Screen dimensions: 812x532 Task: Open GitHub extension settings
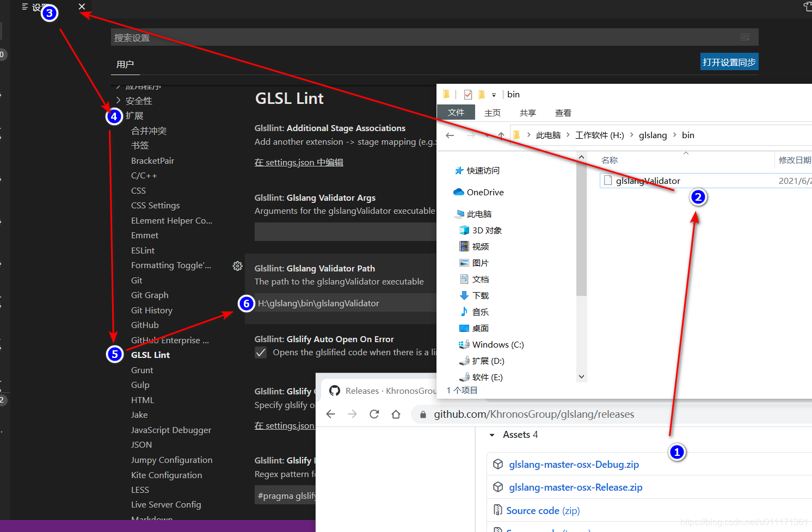point(145,325)
